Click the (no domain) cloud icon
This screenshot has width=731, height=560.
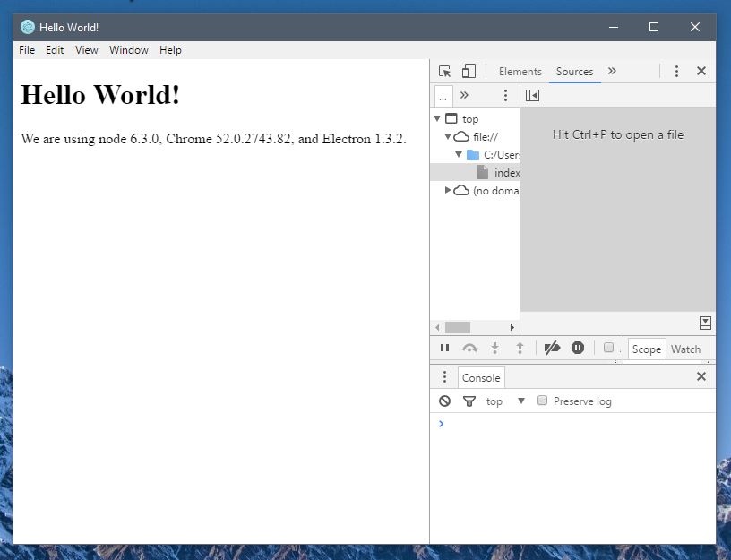point(461,190)
